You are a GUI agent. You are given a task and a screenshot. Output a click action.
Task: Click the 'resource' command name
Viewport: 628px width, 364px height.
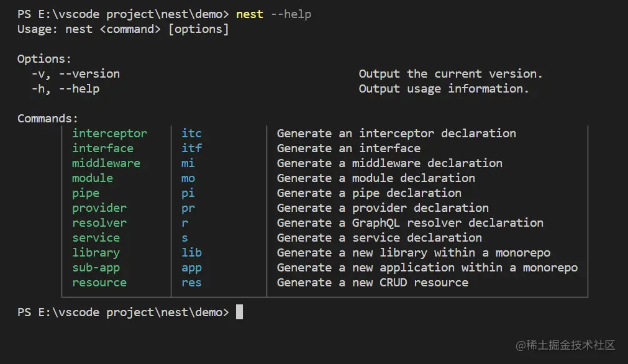point(99,282)
